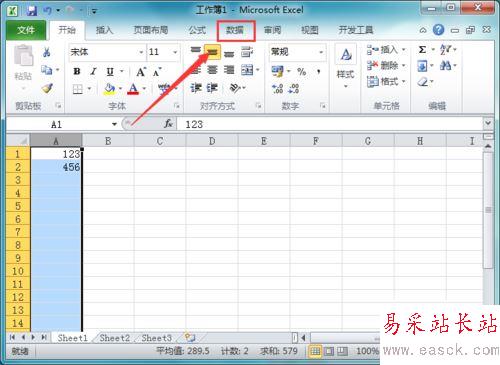Select the Format Painter brush

tap(47, 88)
